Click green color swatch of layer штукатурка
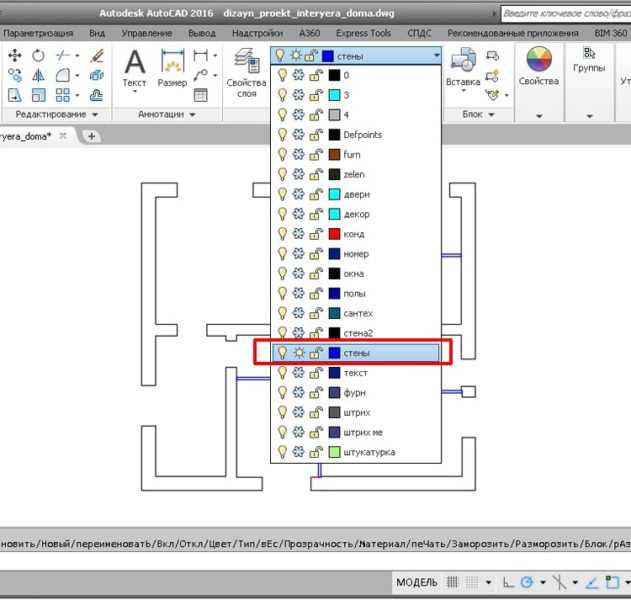This screenshot has width=631, height=600. [334, 452]
